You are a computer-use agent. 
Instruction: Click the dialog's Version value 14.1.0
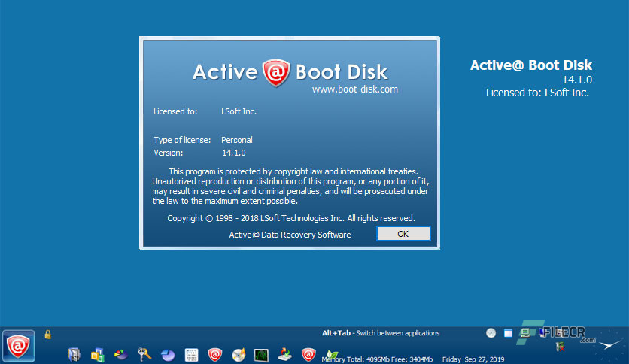tap(234, 153)
